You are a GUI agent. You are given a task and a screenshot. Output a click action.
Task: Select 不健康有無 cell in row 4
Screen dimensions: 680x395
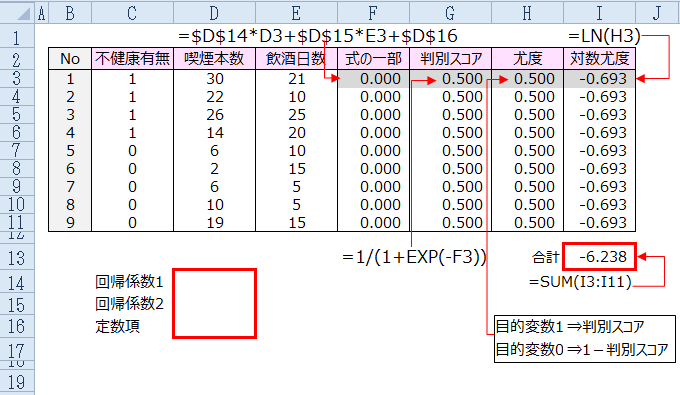[x=132, y=97]
